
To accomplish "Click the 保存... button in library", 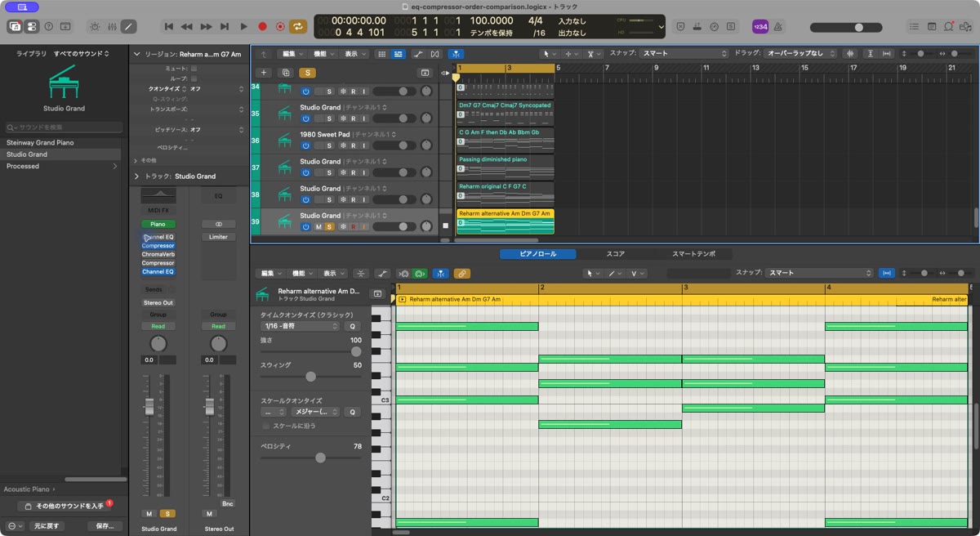I will (x=105, y=526).
